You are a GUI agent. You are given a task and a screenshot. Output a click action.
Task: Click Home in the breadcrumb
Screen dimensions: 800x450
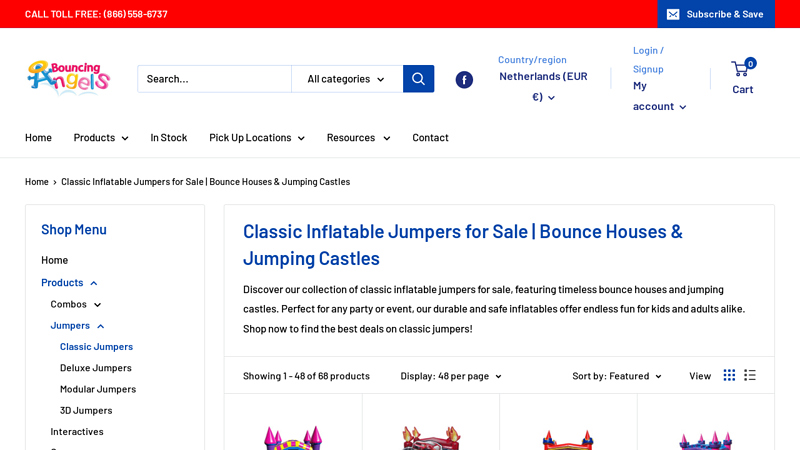pyautogui.click(x=37, y=182)
